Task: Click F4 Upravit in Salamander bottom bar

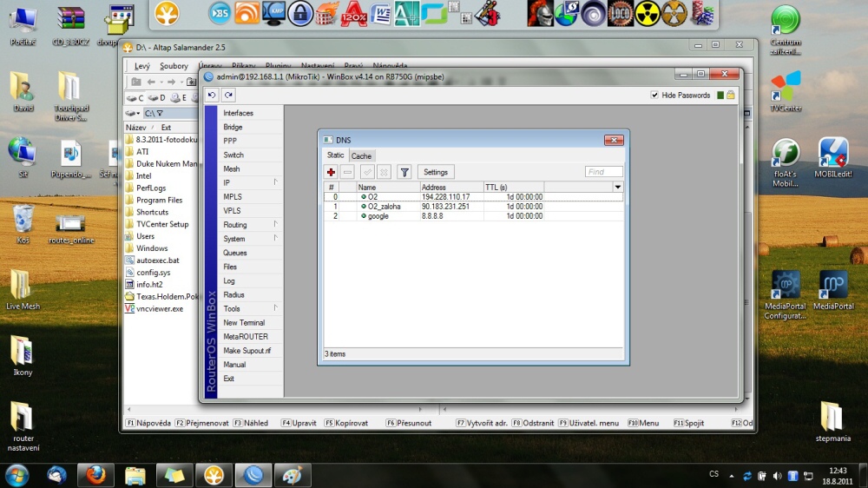Action: tap(299, 423)
